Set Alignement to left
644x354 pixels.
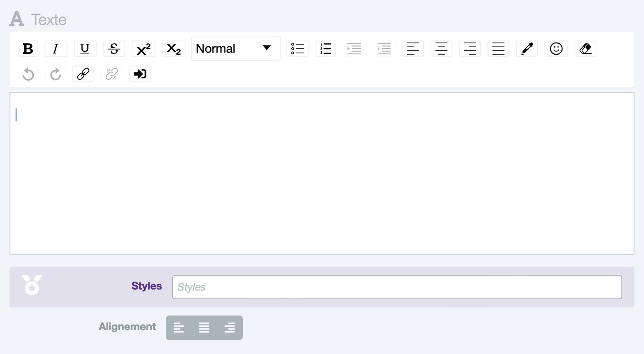pos(179,328)
